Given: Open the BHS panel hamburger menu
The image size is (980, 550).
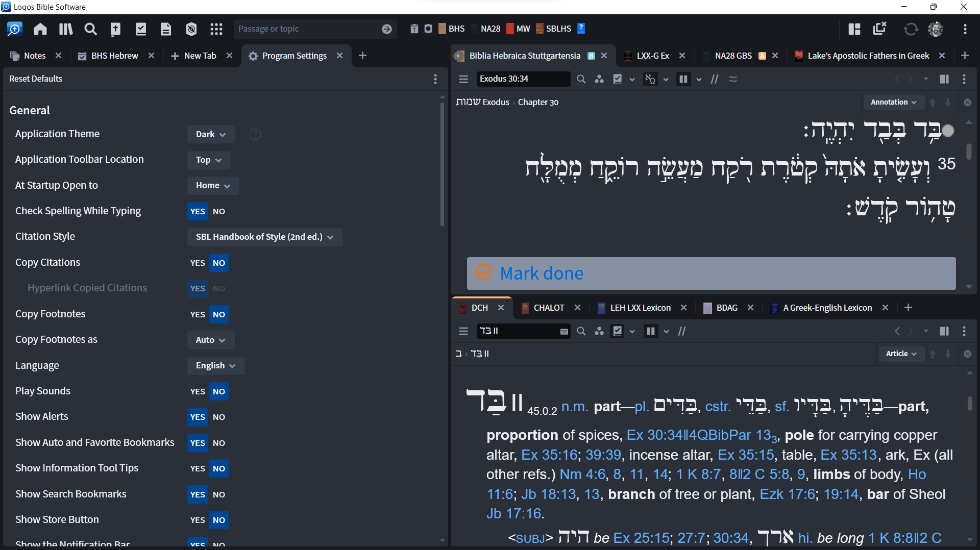Looking at the screenshot, I should 463,79.
